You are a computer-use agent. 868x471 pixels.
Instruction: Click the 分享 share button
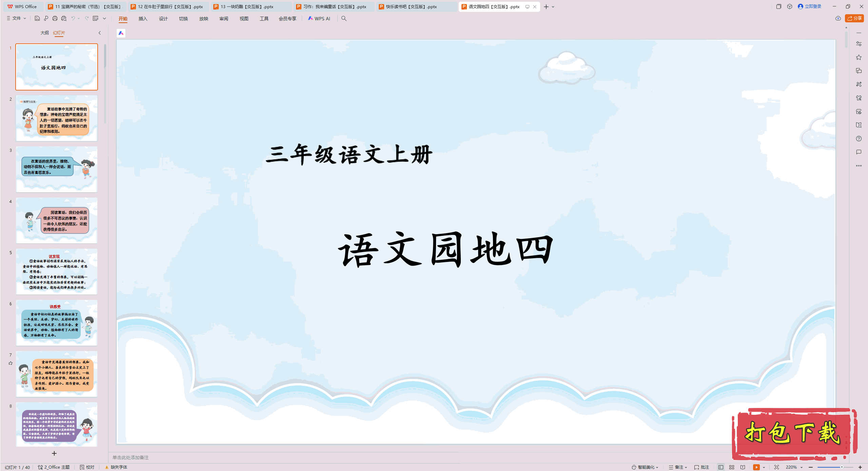pyautogui.click(x=854, y=19)
